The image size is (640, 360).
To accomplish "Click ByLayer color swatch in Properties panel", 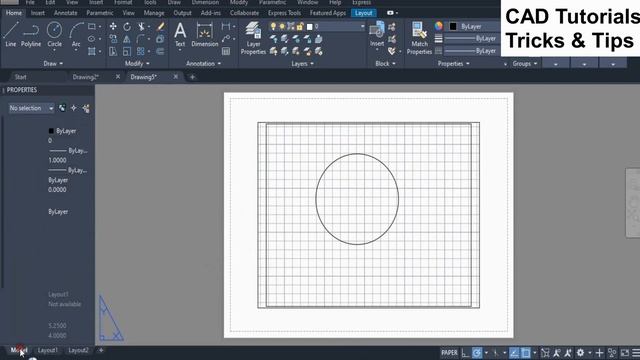I will pyautogui.click(x=51, y=131).
